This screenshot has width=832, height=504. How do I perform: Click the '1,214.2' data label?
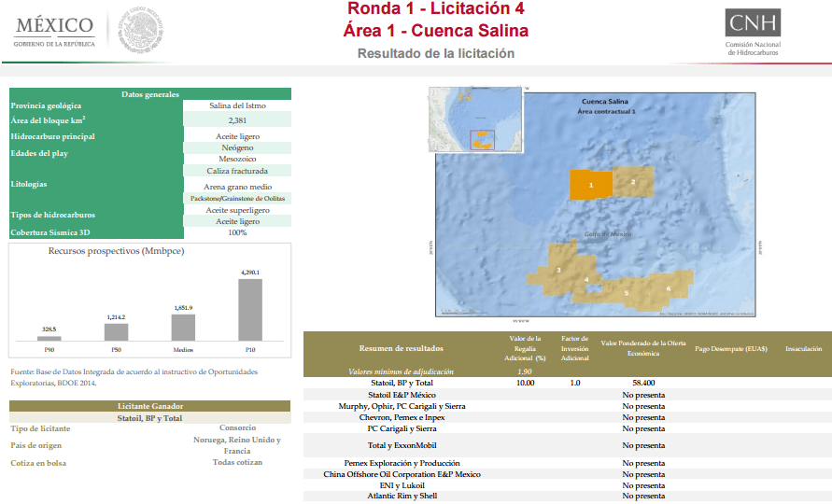[116, 317]
